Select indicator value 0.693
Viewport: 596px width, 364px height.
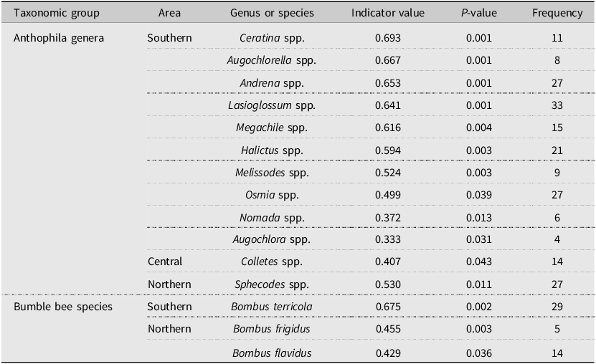click(388, 38)
